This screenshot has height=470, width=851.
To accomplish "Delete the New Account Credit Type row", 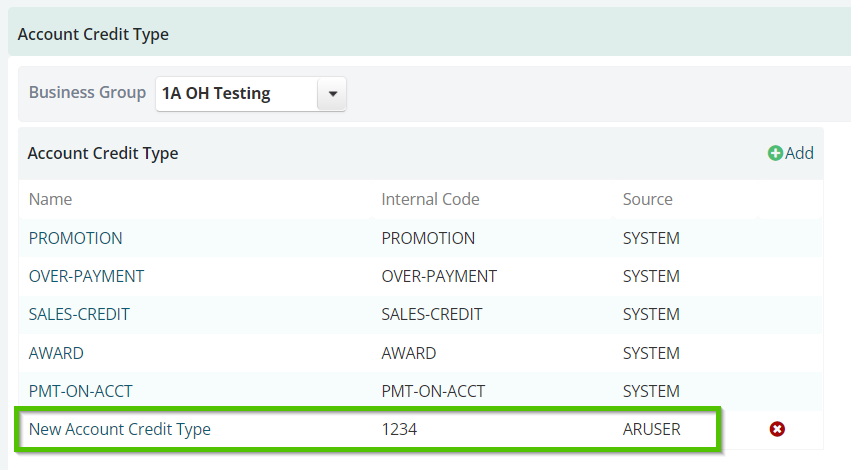I will point(777,429).
